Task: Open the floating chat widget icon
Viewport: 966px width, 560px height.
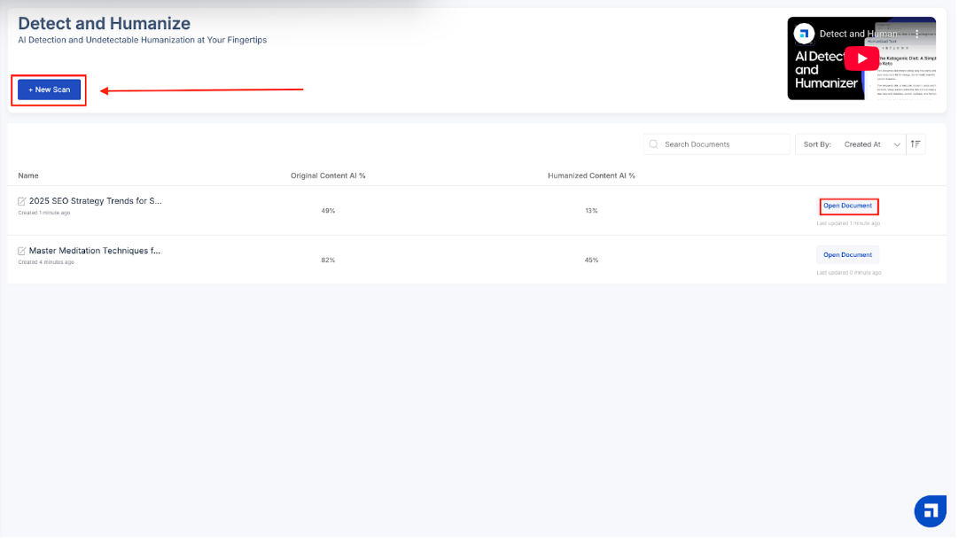Action: 930,511
